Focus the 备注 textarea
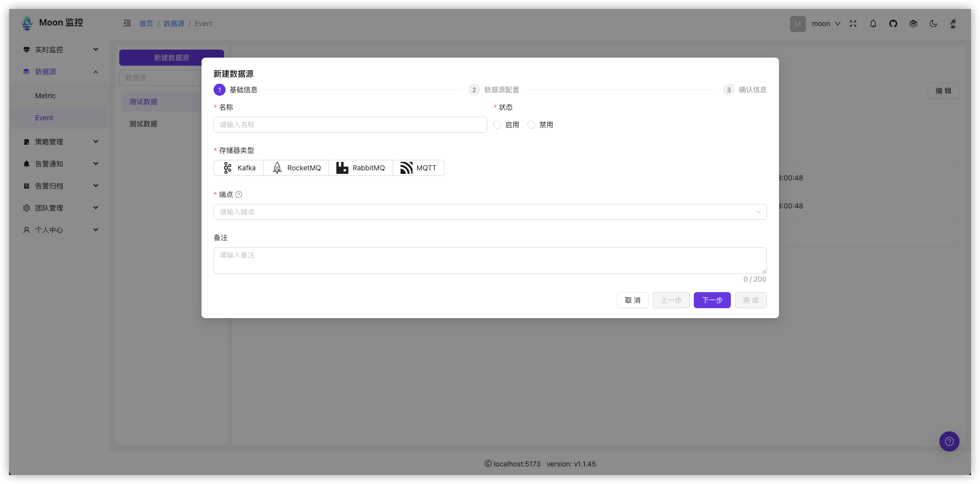980x484 pixels. (490, 261)
